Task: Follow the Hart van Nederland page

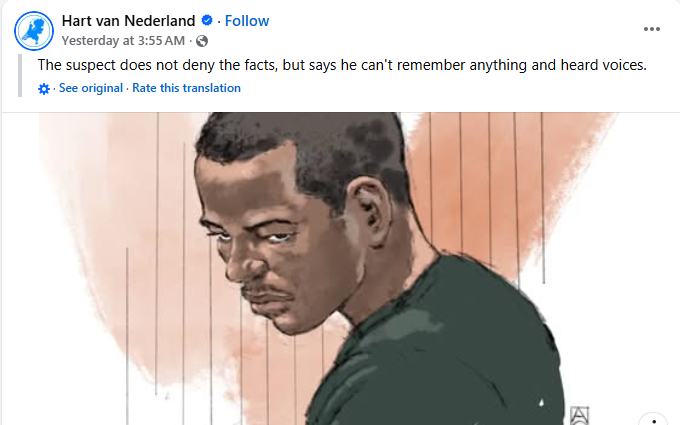Action: pos(247,21)
